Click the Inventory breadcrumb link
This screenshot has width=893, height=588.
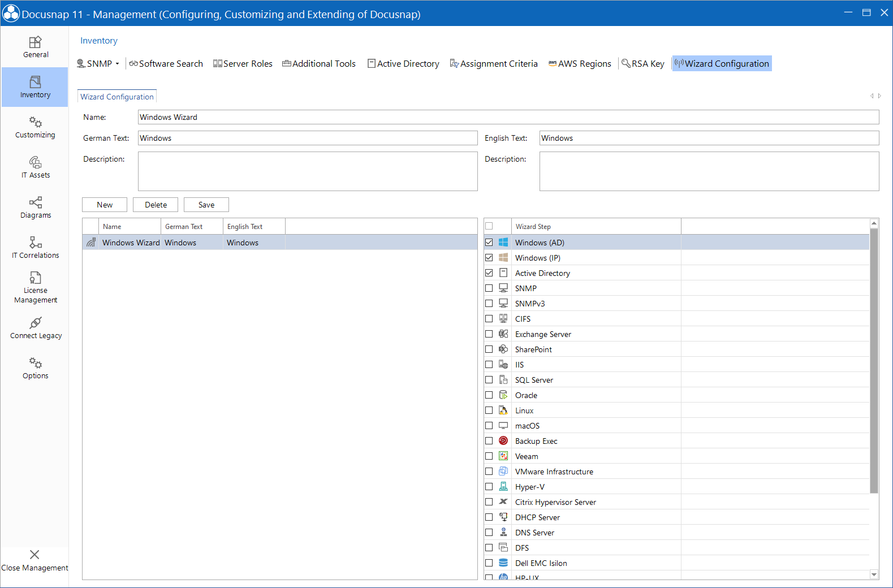pos(99,41)
